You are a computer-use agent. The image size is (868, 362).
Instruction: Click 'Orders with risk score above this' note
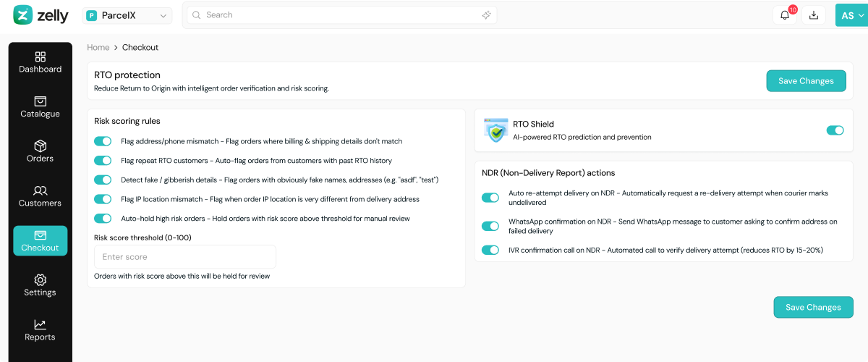tap(182, 276)
